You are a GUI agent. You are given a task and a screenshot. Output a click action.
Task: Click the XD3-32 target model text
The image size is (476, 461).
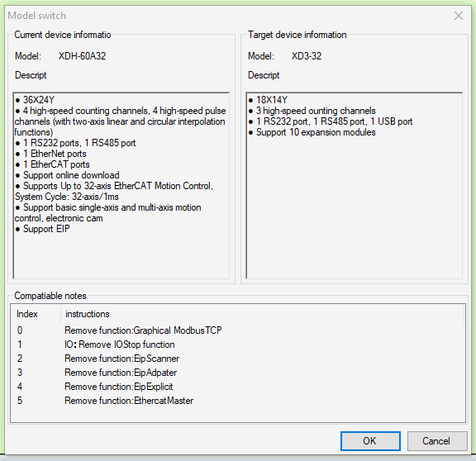tap(307, 56)
